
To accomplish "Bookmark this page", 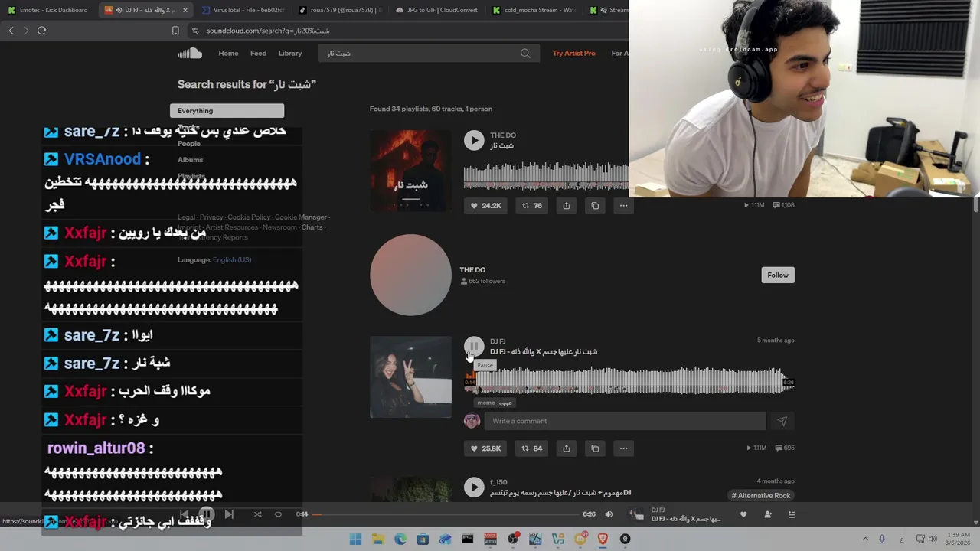I will coord(175,31).
